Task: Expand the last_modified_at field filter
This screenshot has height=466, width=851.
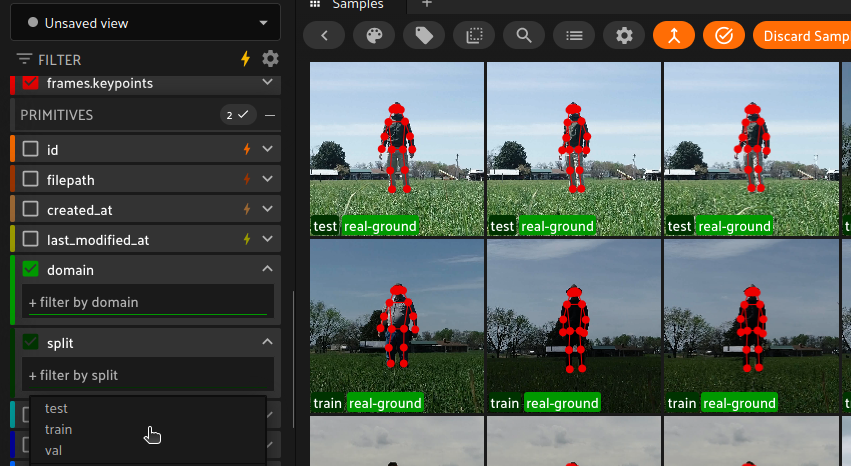Action: 268,239
